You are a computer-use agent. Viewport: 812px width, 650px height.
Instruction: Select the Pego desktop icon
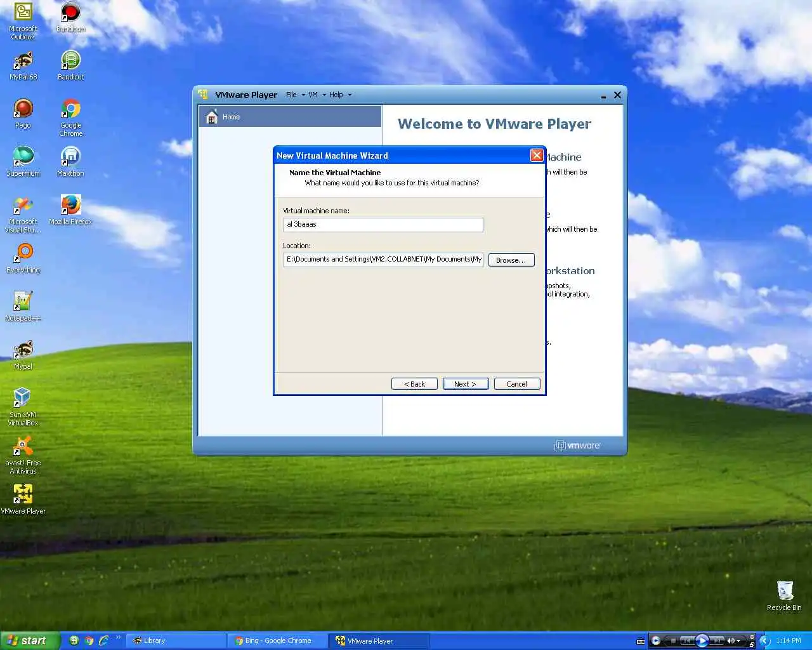click(23, 114)
